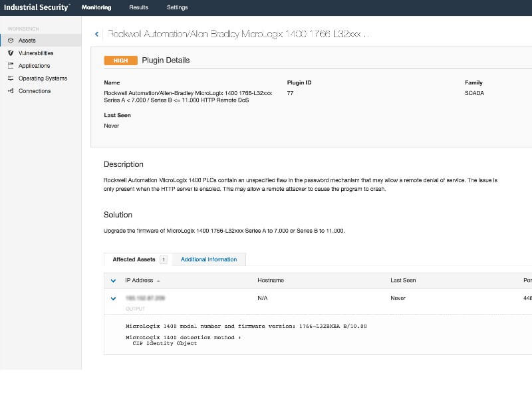
Task: Click the Vulnerabilities shield icon
Action: (11, 53)
